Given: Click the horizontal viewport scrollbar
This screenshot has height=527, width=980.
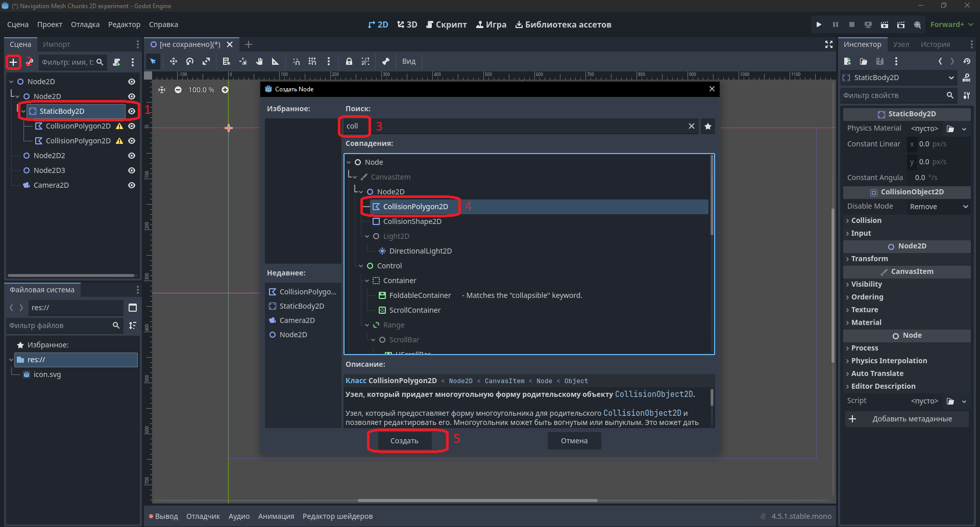Looking at the screenshot, I should [477, 500].
